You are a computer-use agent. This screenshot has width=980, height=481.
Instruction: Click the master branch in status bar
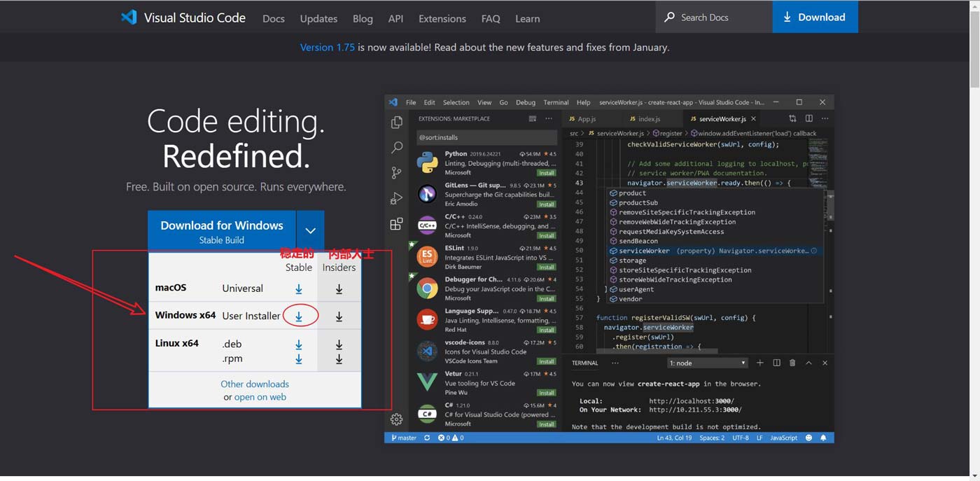pyautogui.click(x=404, y=438)
